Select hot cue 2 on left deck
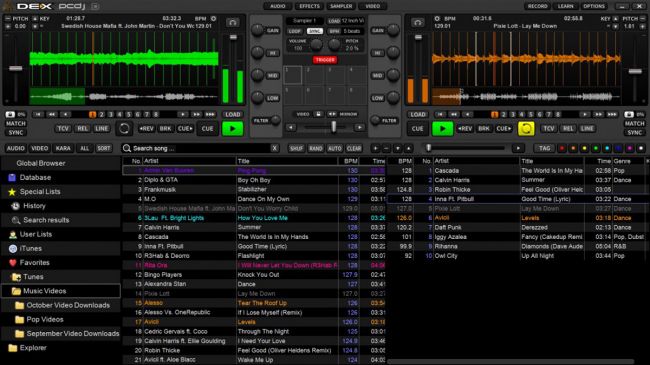The width and height of the screenshot is (650, 365). (102, 114)
